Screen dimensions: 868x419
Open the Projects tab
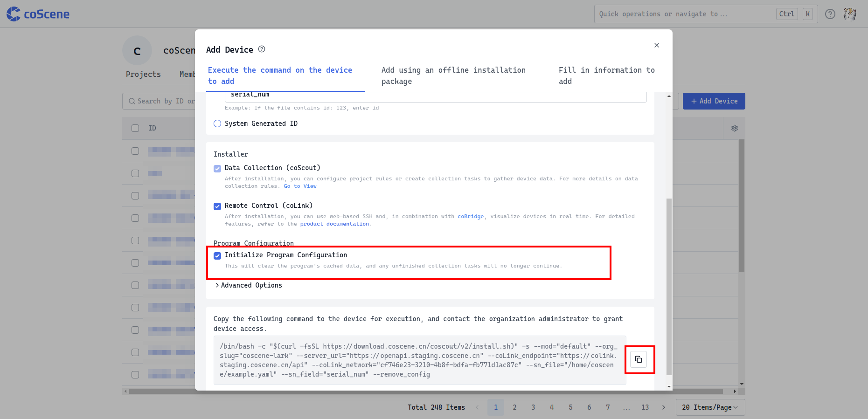coord(143,74)
